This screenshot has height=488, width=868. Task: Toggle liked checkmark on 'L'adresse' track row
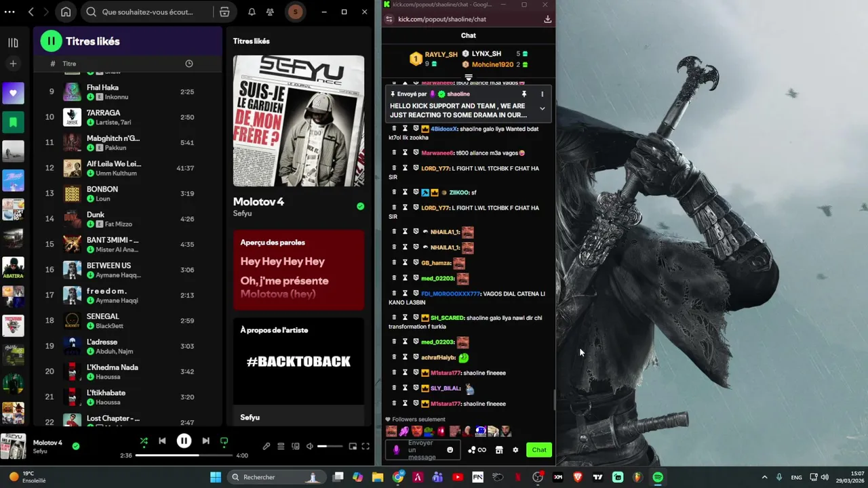pyautogui.click(x=90, y=351)
